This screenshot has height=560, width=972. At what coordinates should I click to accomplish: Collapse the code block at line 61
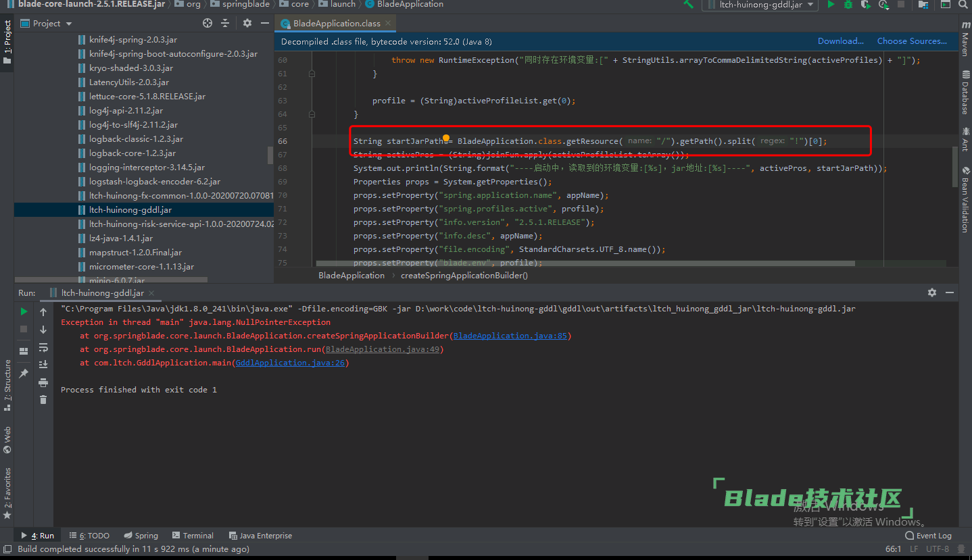pos(312,74)
